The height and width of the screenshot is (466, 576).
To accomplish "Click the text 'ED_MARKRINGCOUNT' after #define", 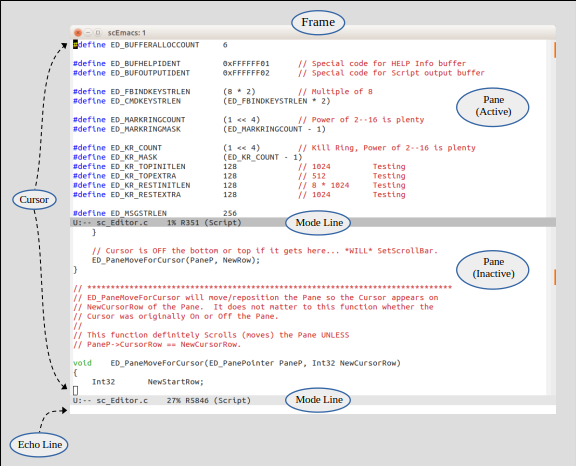I will coord(148,120).
